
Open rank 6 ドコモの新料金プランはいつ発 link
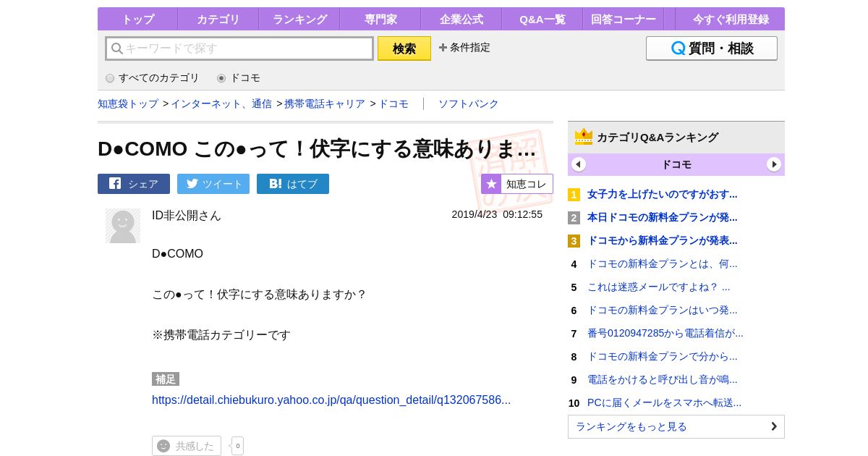click(663, 310)
